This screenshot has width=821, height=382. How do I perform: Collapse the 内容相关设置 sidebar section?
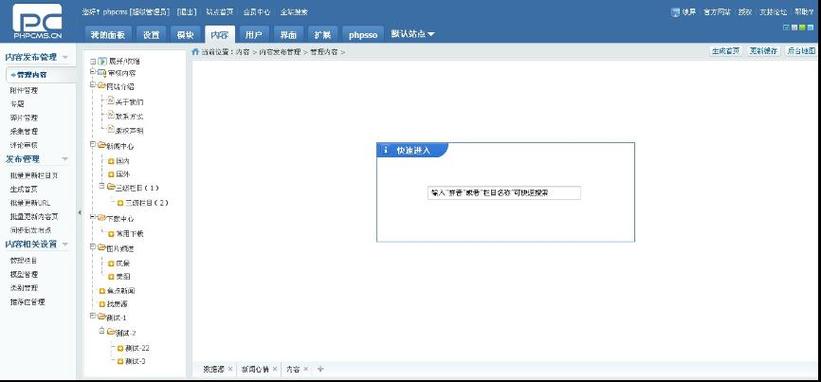pyautogui.click(x=65, y=244)
